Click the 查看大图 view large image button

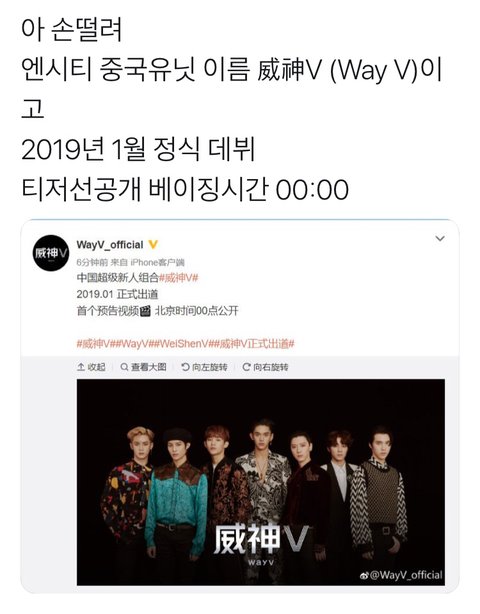[x=143, y=367]
